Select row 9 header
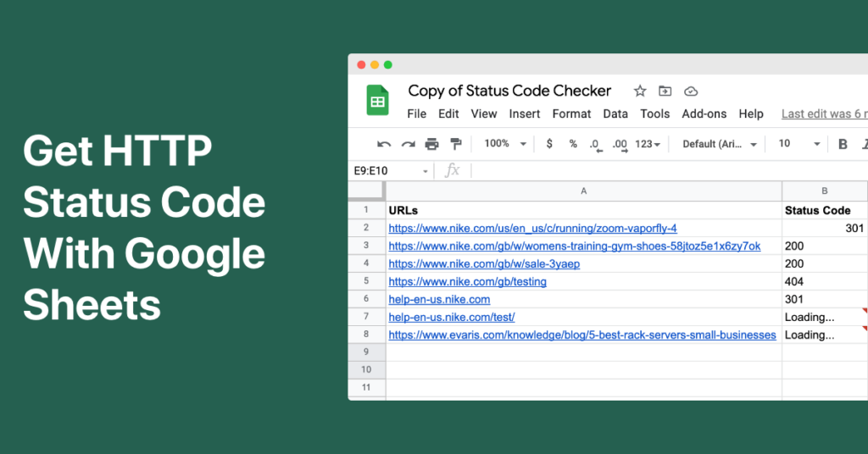Screen dimensions: 868x454 366,352
